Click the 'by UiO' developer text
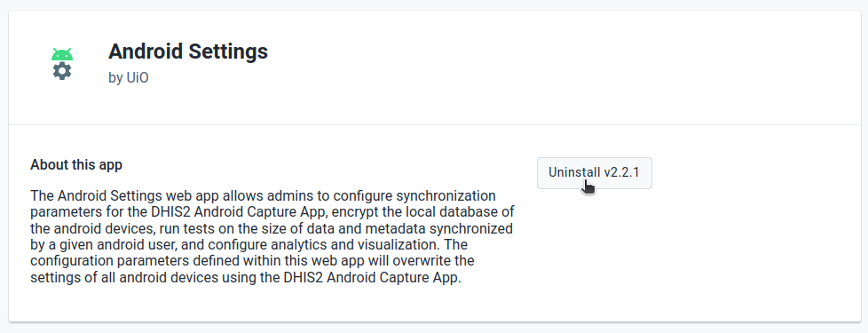868x333 pixels. point(129,77)
